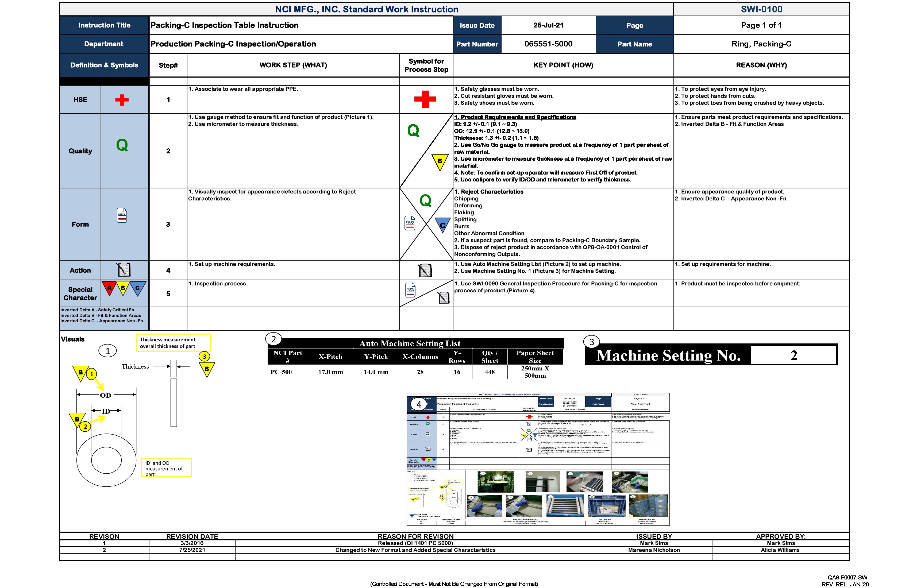Click the HSE red cross symbol
Image resolution: width=909 pixels, height=588 pixels.
click(121, 100)
